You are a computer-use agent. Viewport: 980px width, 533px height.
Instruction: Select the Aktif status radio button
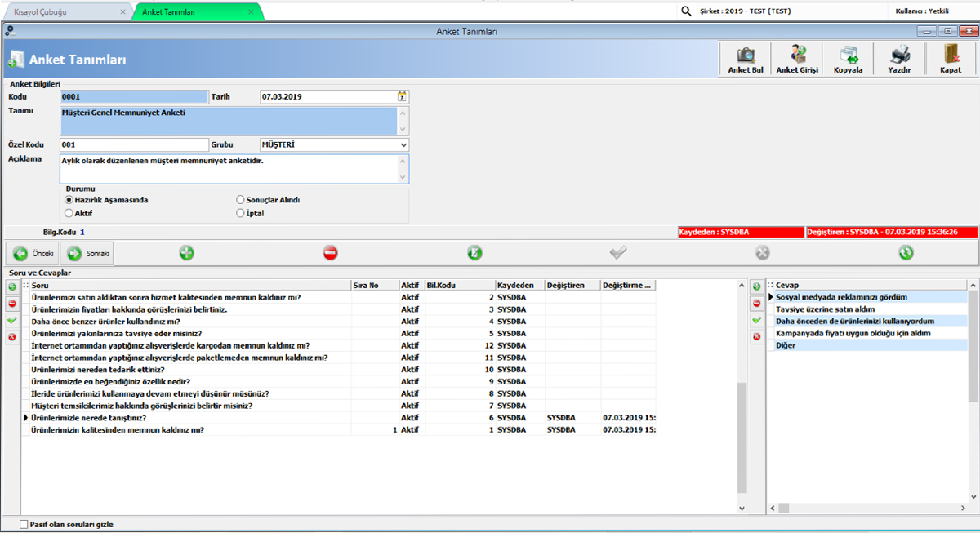point(69,213)
